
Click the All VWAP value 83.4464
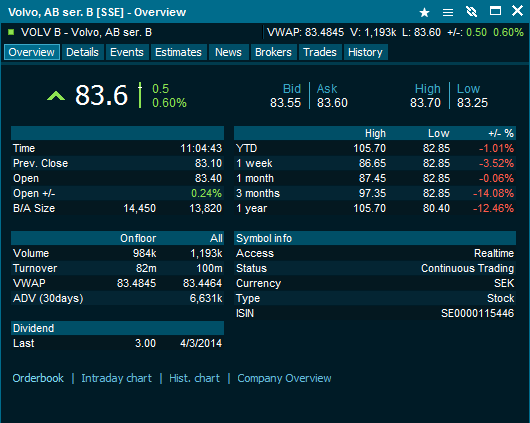(x=202, y=283)
